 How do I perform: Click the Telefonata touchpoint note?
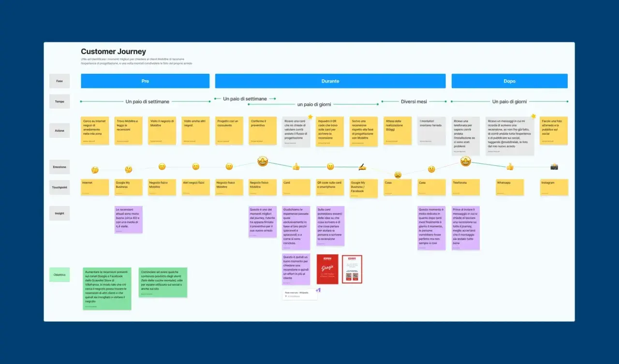pyautogui.click(x=466, y=187)
